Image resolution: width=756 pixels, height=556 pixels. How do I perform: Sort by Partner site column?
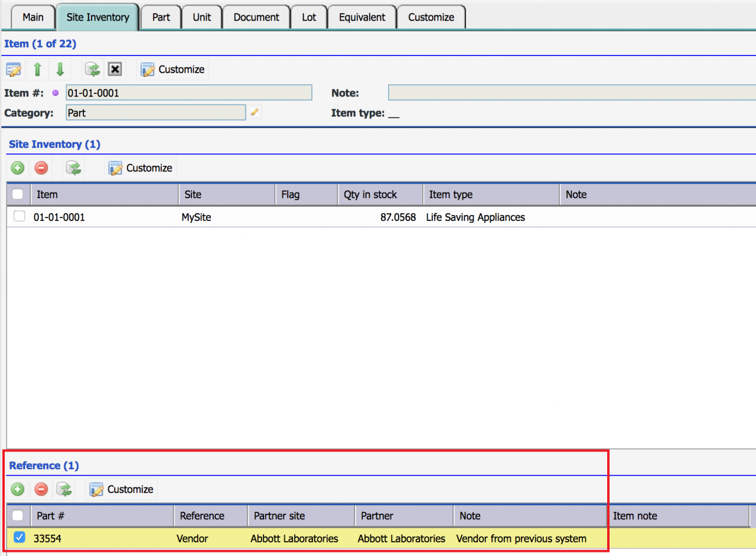pos(301,516)
